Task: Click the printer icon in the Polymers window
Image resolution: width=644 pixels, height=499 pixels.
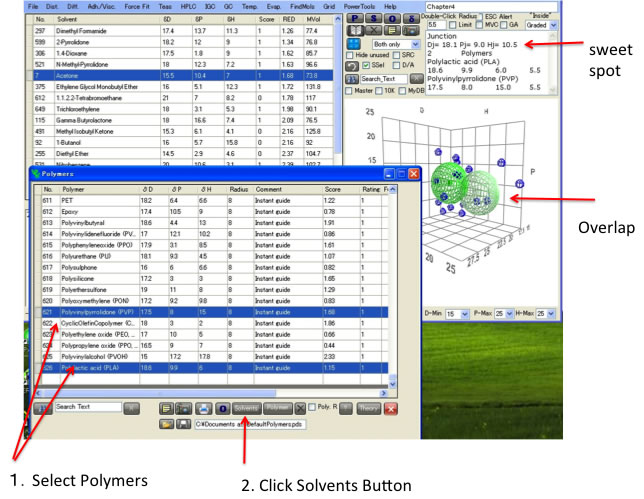Action: (203, 409)
